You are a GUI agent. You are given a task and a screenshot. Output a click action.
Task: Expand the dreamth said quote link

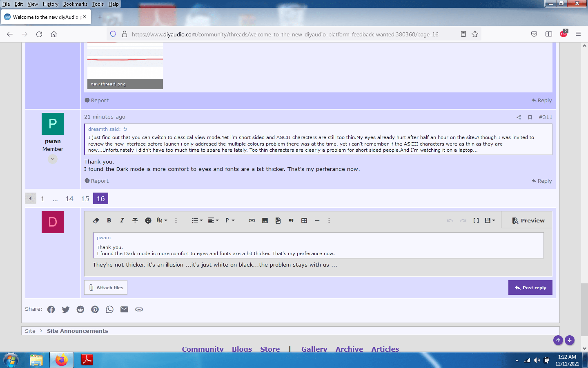pyautogui.click(x=107, y=129)
